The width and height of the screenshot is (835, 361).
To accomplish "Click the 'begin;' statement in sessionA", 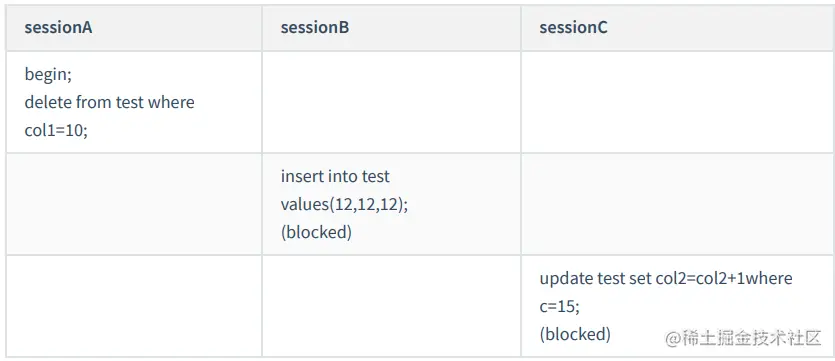I will click(x=48, y=75).
